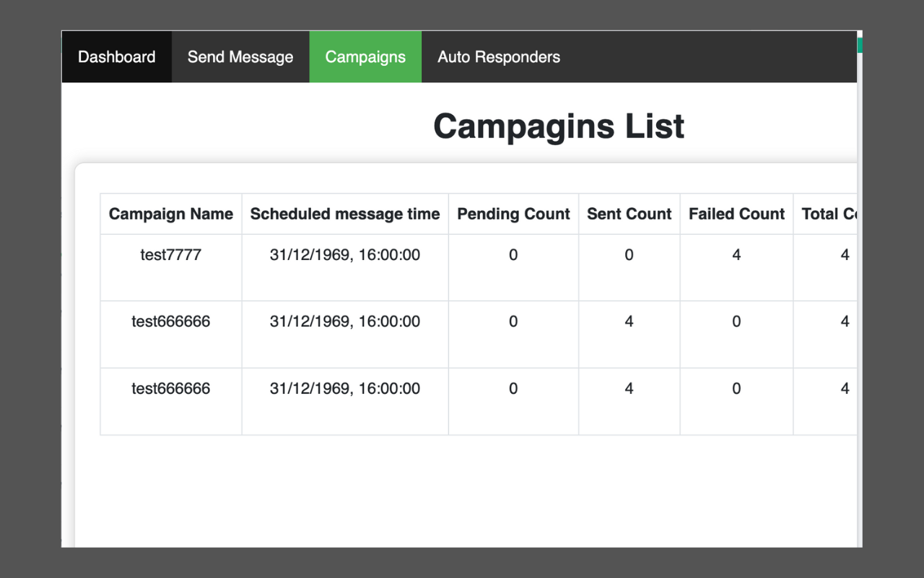Click the last row's test666666 campaign name
Viewport: 924px width, 578px height.
(x=171, y=389)
